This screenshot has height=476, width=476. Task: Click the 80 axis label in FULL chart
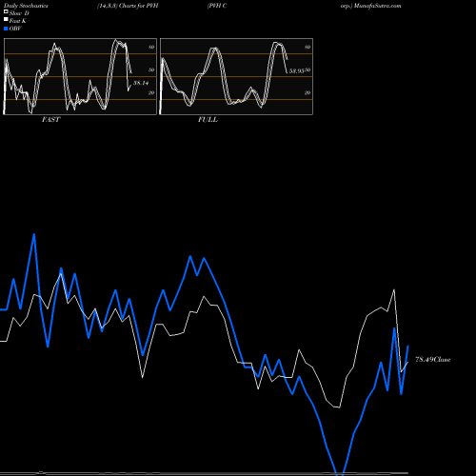coord(307,47)
